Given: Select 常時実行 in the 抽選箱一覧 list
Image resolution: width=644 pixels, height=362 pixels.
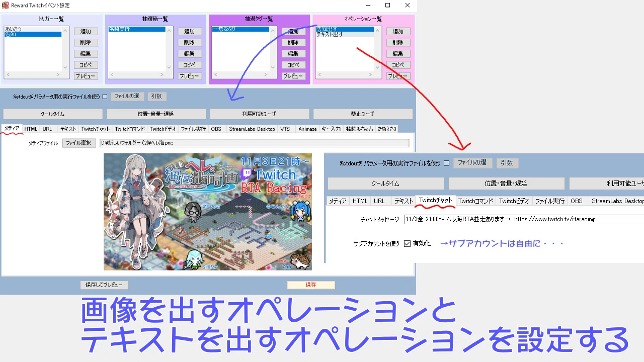Looking at the screenshot, I should pos(137,29).
